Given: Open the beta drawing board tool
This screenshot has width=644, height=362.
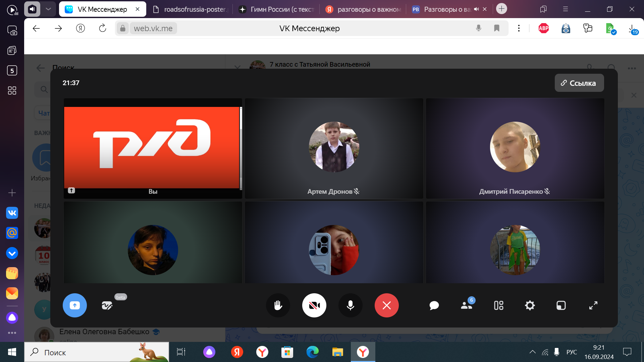Looking at the screenshot, I should click(107, 305).
